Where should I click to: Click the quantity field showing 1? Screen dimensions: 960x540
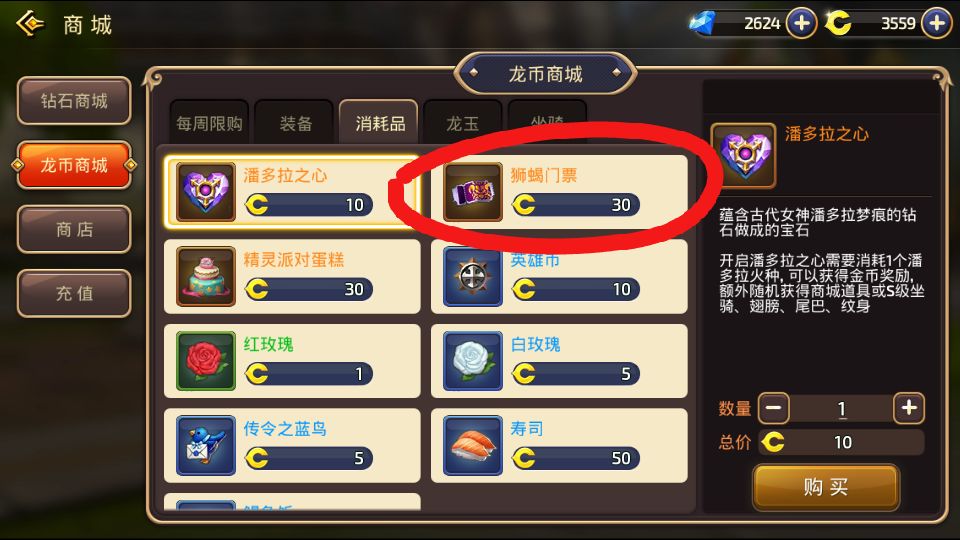pyautogui.click(x=841, y=408)
